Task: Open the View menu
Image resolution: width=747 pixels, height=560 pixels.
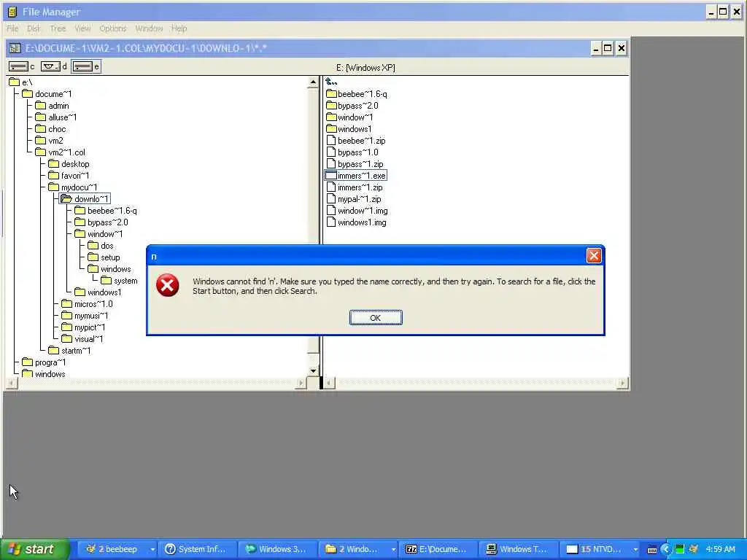Action: pos(82,28)
